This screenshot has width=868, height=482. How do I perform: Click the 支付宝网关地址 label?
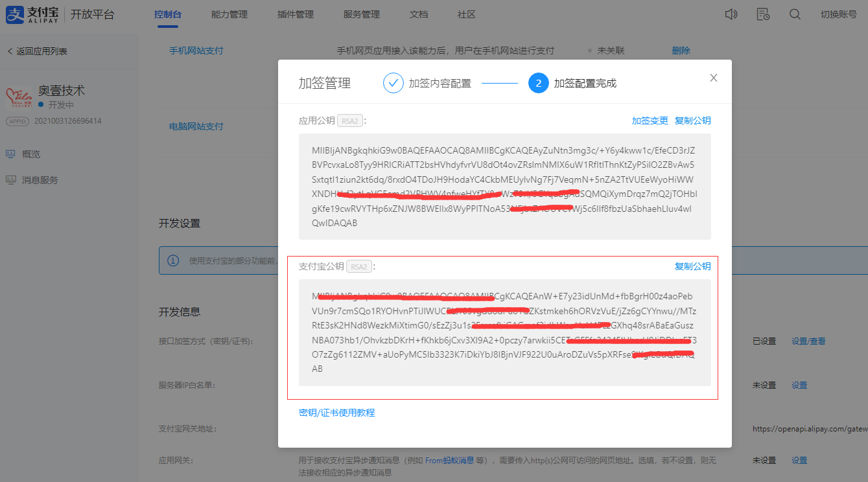click(187, 428)
